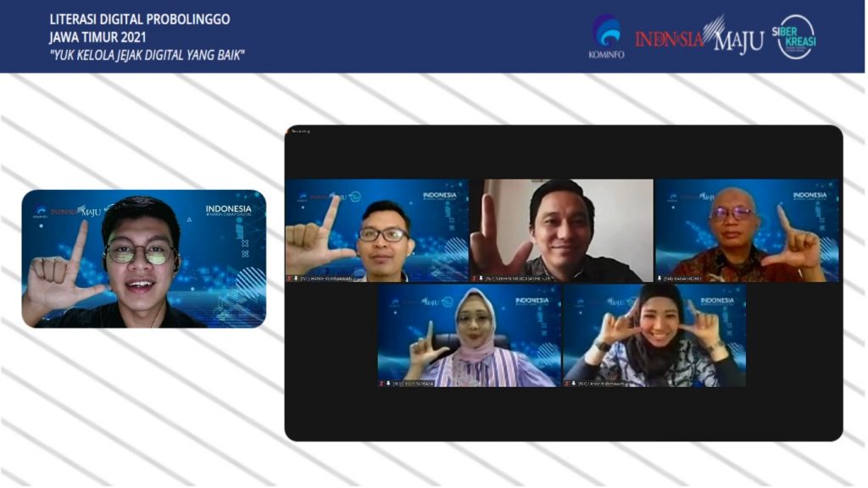868x488 pixels.
Task: Select the N2 participant video with white wall
Action: [561, 230]
